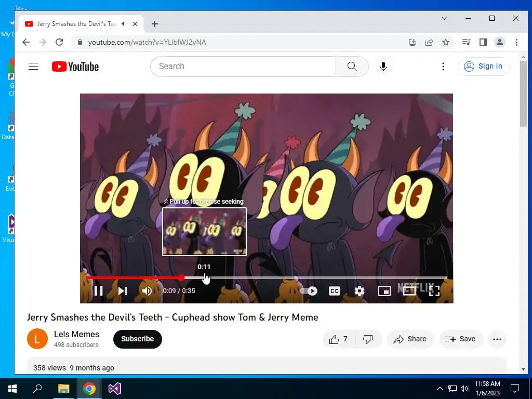
Task: Open Windows taskbar search
Action: tap(37, 389)
